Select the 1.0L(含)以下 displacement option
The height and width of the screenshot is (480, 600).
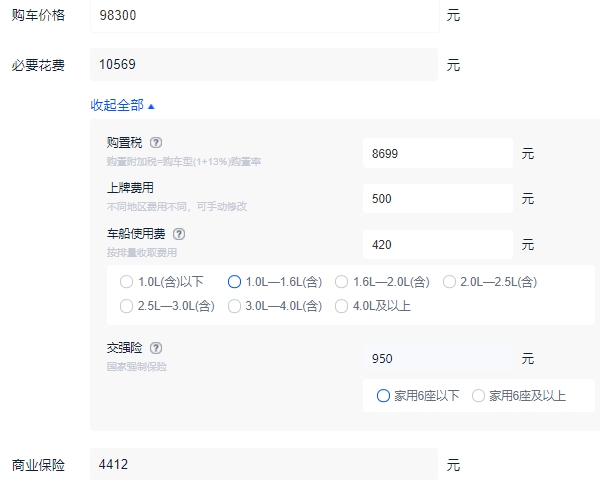click(126, 282)
